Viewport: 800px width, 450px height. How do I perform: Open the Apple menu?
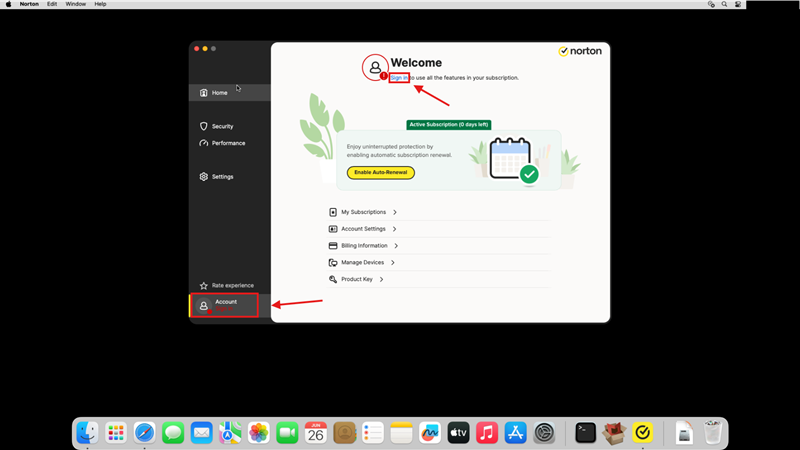(9, 4)
